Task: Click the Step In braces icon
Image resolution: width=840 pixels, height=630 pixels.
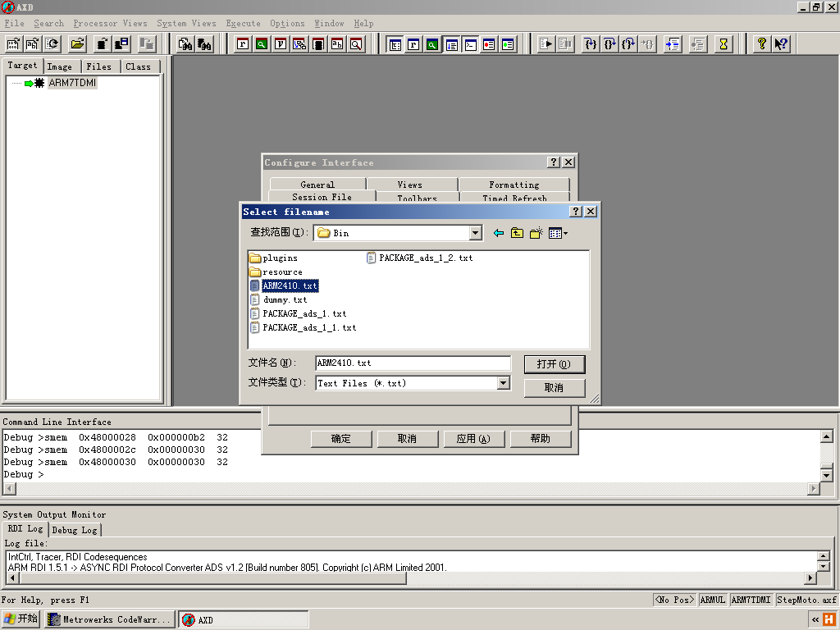Action: pyautogui.click(x=591, y=44)
